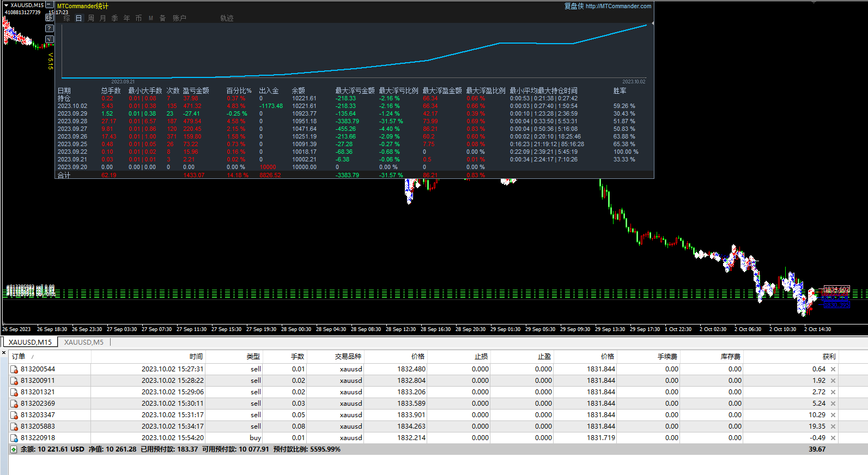Expand the XAUUSD,M15 chart title dropdown arrow
Screen dimensions: 868x475
coord(7,5)
